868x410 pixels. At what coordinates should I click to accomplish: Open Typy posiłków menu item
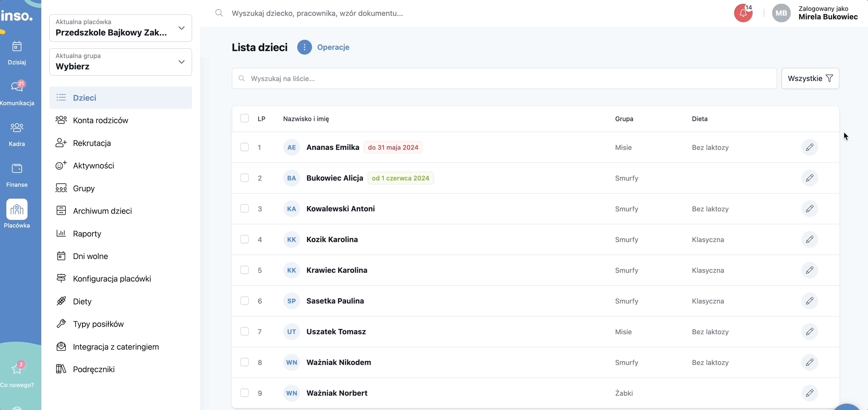(121, 324)
